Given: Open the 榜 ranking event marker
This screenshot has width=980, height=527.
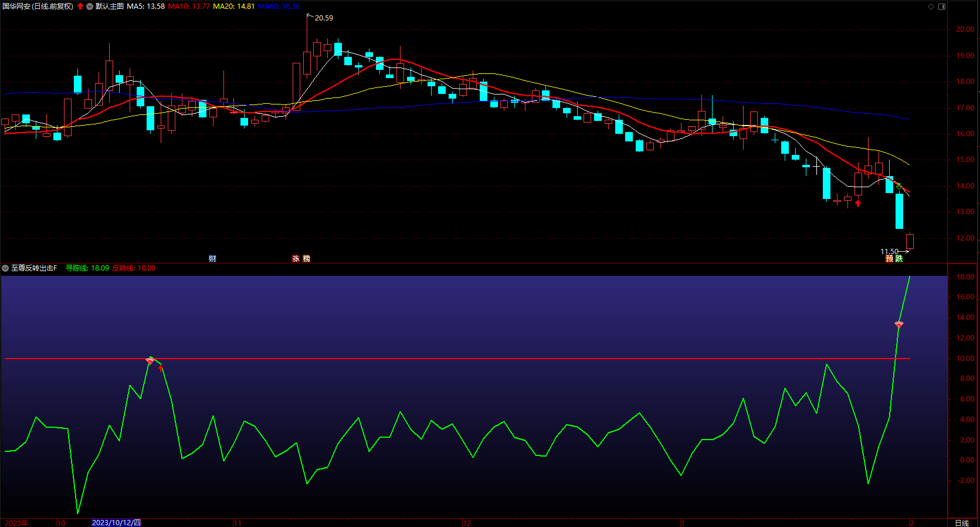Looking at the screenshot, I should coord(306,258).
